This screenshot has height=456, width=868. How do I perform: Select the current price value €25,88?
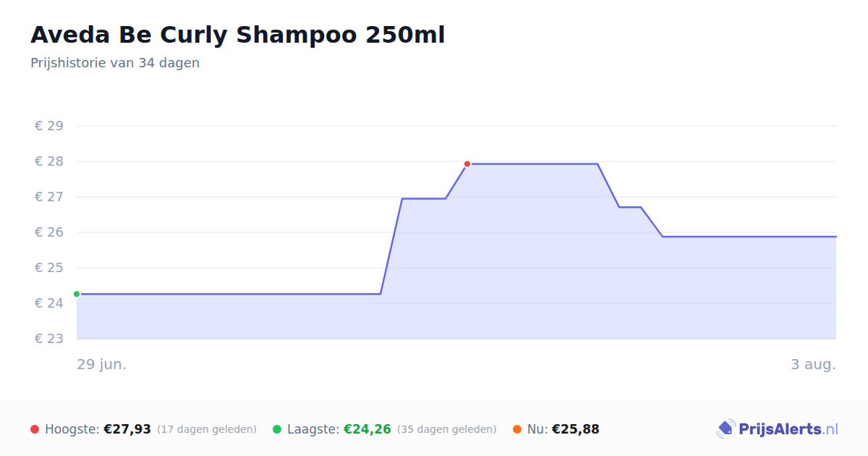pos(576,430)
